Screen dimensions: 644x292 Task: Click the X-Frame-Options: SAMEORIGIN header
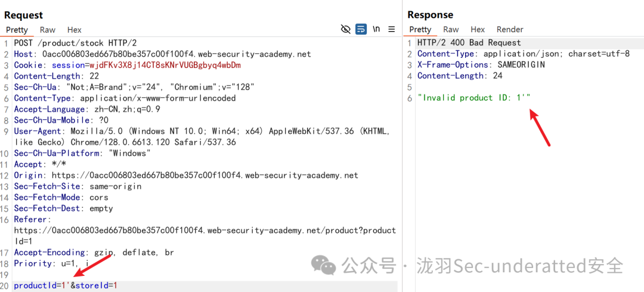click(x=481, y=65)
